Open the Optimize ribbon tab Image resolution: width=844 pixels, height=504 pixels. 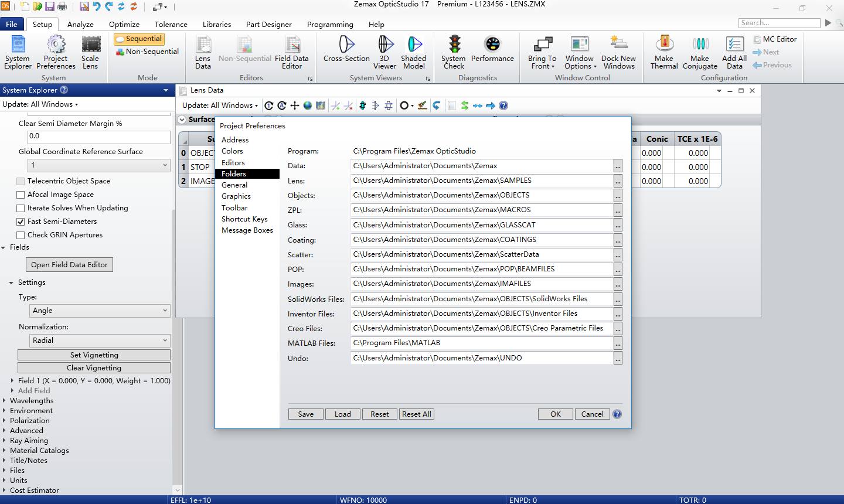click(124, 25)
